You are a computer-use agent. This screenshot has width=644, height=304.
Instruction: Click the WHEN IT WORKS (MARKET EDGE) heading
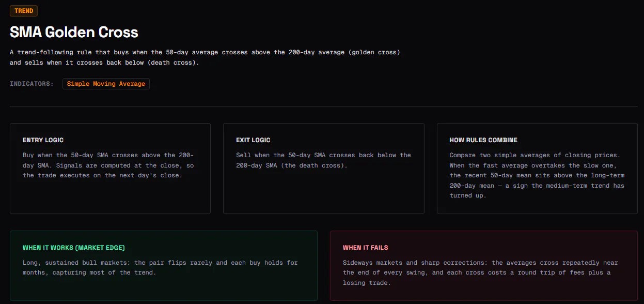pyautogui.click(x=74, y=248)
